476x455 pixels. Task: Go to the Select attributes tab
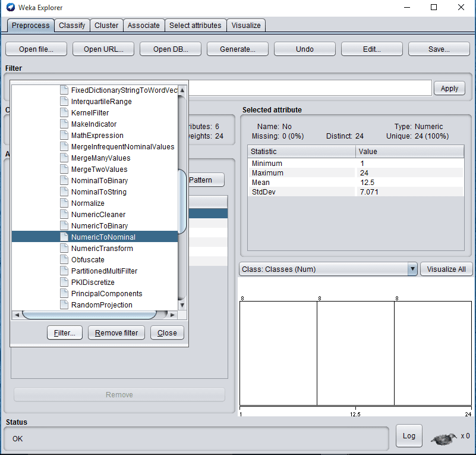click(x=195, y=25)
